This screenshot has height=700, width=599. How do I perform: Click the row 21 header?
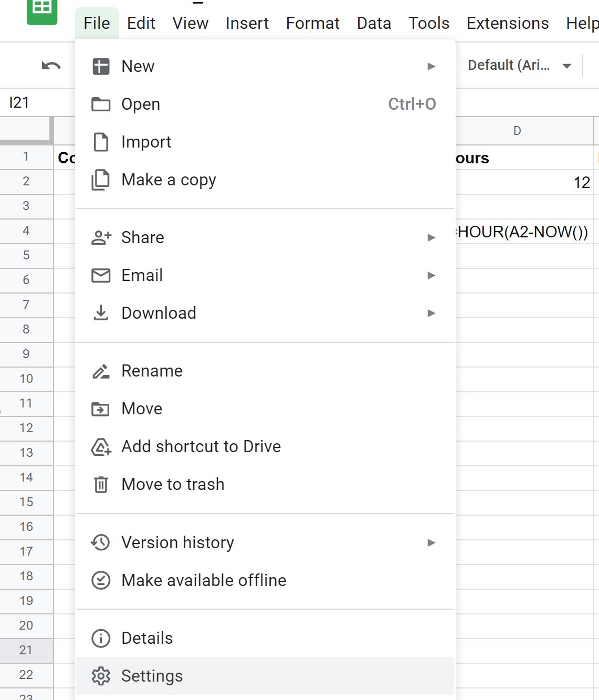[x=26, y=651]
